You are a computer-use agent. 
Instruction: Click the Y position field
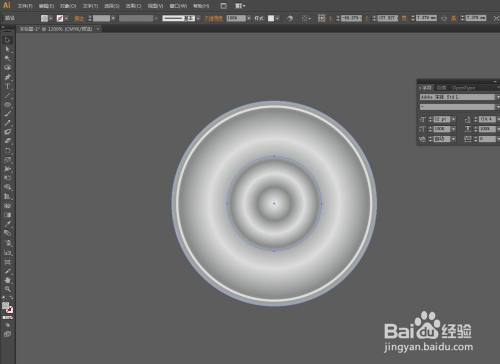(388, 18)
